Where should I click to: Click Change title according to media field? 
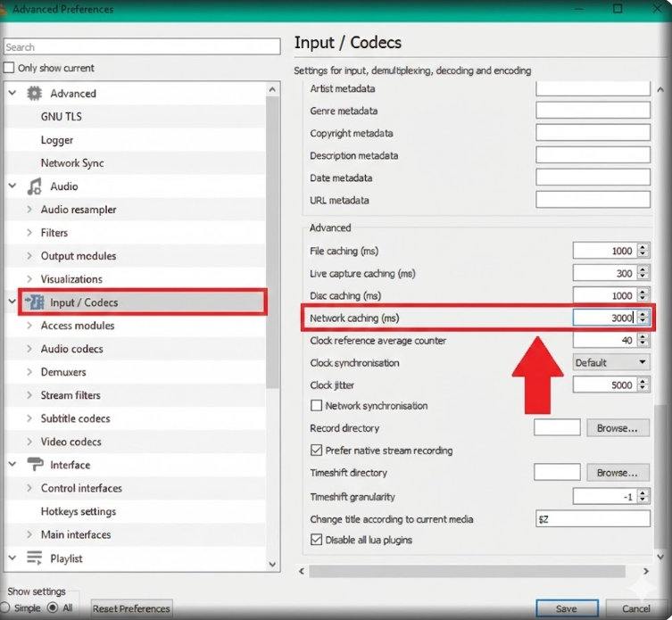[593, 518]
